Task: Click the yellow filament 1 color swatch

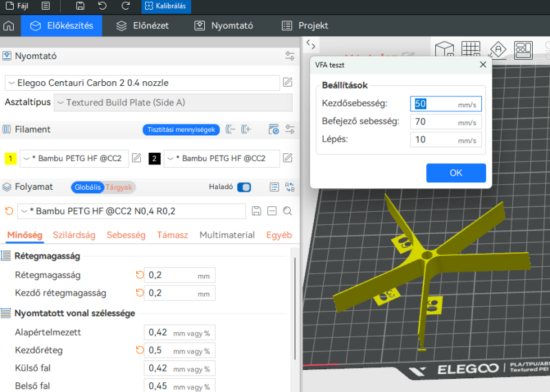Action: pyautogui.click(x=10, y=159)
